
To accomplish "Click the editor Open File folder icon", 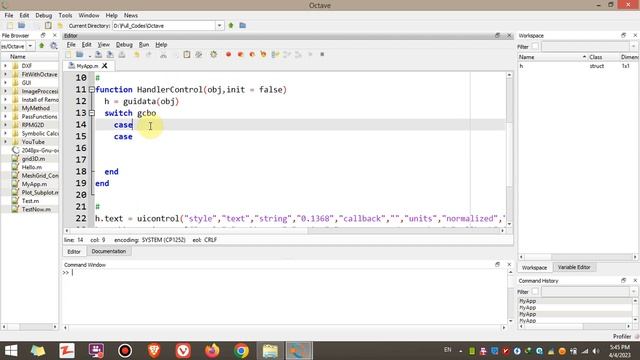I will (80, 54).
